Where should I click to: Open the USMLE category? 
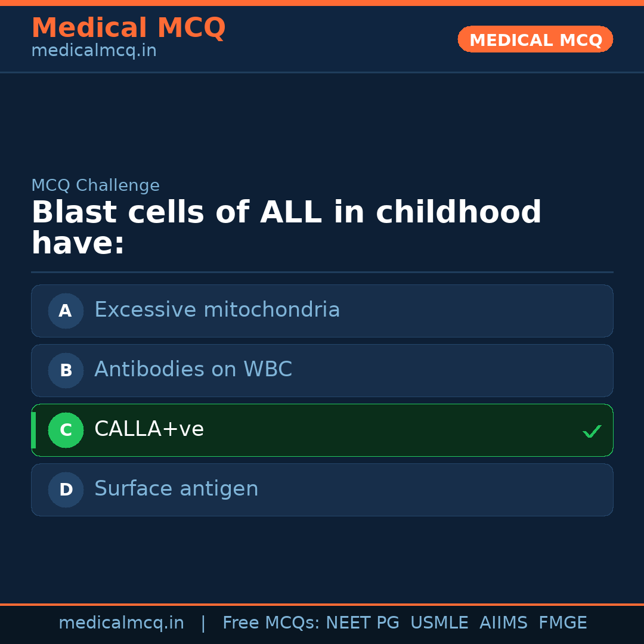tap(439, 622)
